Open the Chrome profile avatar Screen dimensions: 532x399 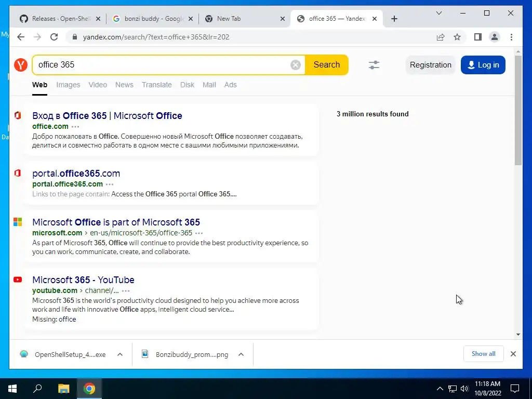(495, 37)
